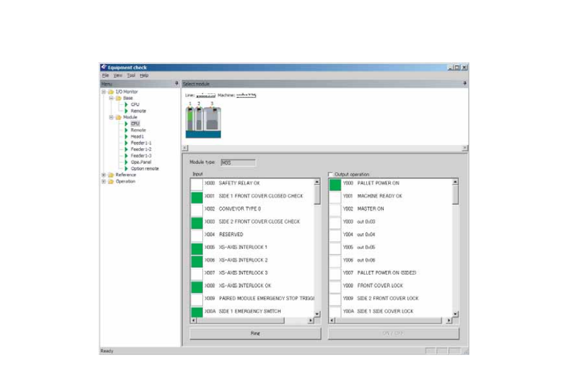The image size is (588, 365).
Task: Select the X008 XS-AXIS INTERLOCK OK row
Action: tap(253, 286)
